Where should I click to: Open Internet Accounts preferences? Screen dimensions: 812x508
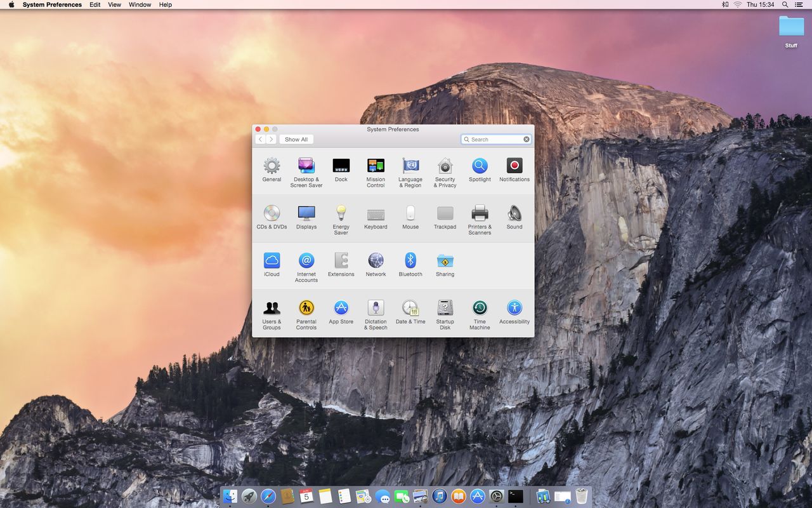pos(306,267)
